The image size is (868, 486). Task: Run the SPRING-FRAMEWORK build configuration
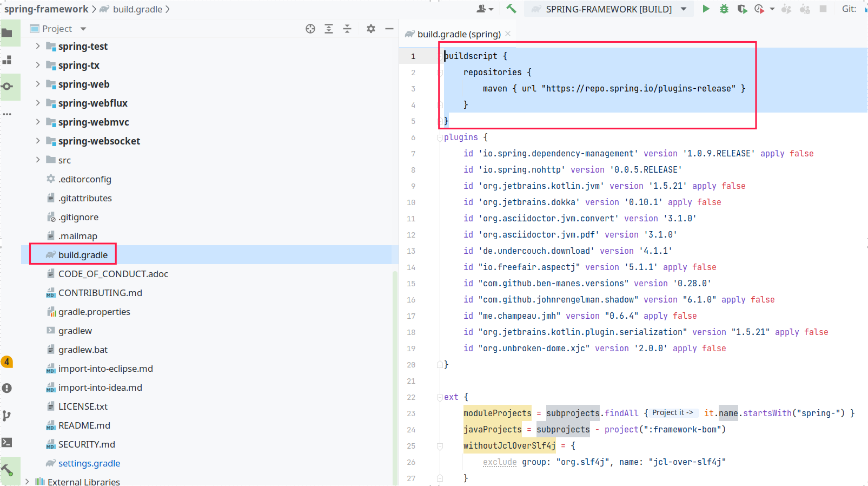[x=706, y=9]
